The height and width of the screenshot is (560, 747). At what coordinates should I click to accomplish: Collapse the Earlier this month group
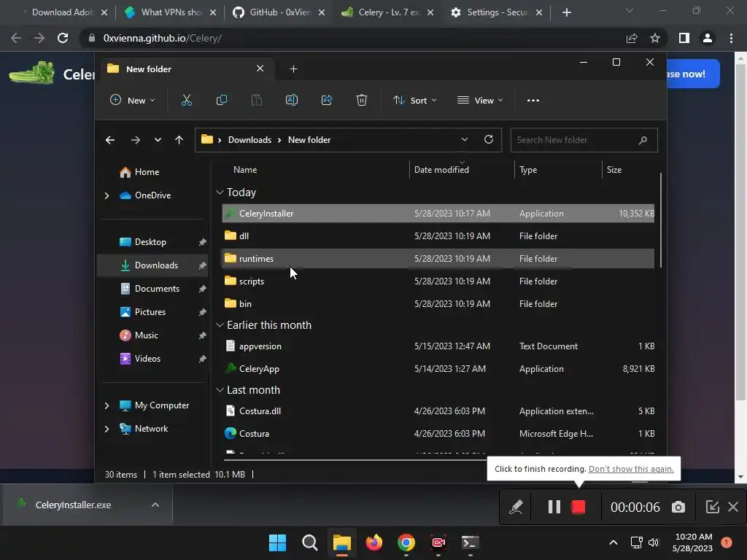(220, 325)
